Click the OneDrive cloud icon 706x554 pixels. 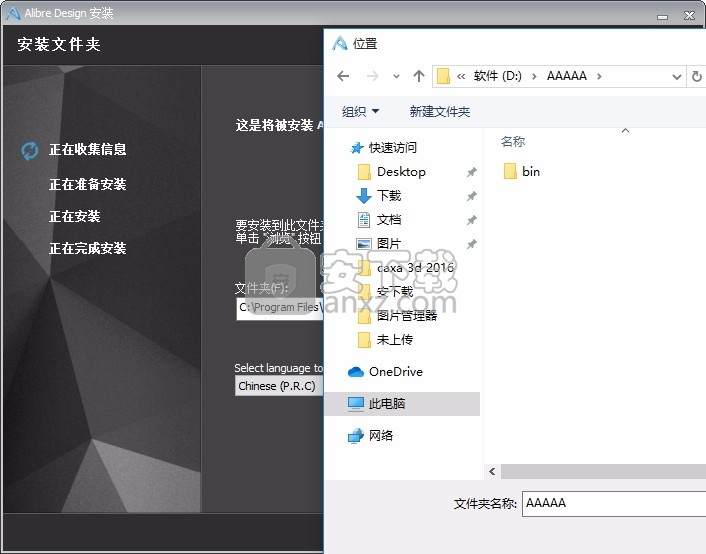tap(356, 372)
